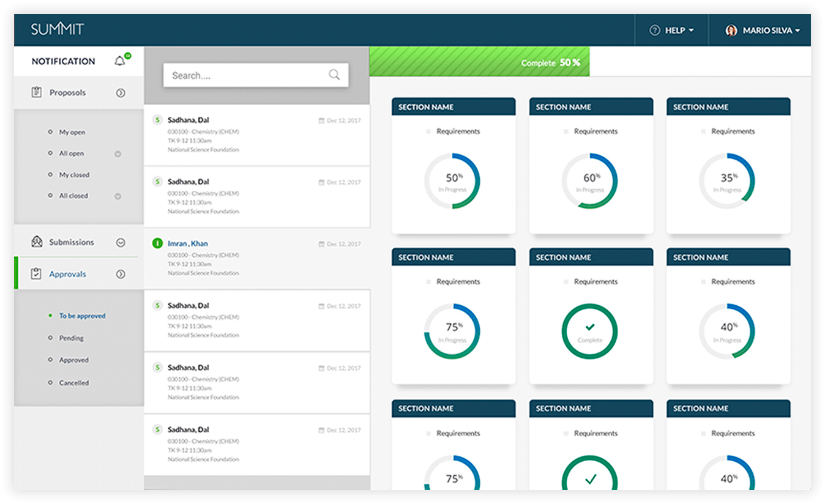
Task: Collapse the chevron next to Approvals
Action: pyautogui.click(x=121, y=274)
